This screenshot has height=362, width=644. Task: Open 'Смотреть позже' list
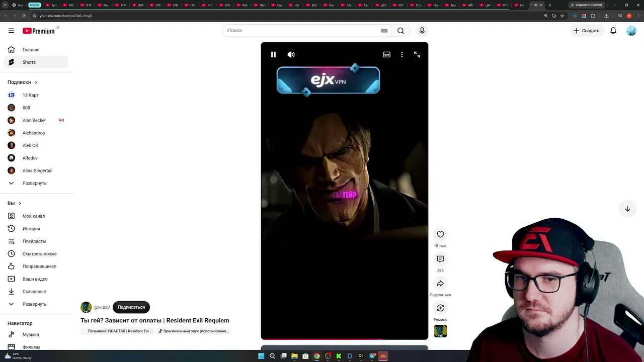tap(36, 254)
